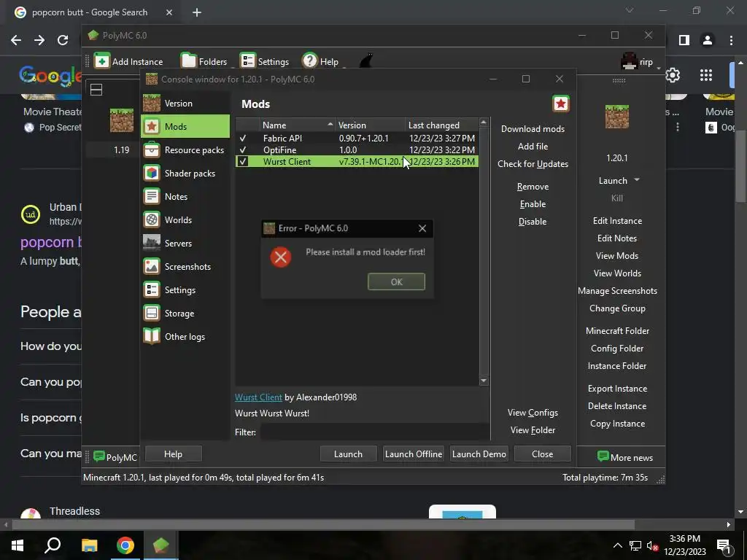Open Help in PolyMC toolbar
Screen dimensions: 747x560
click(x=321, y=61)
